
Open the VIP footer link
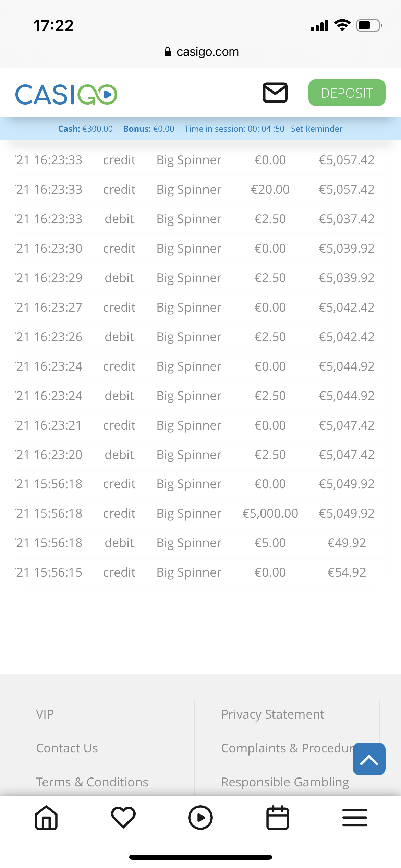point(45,714)
